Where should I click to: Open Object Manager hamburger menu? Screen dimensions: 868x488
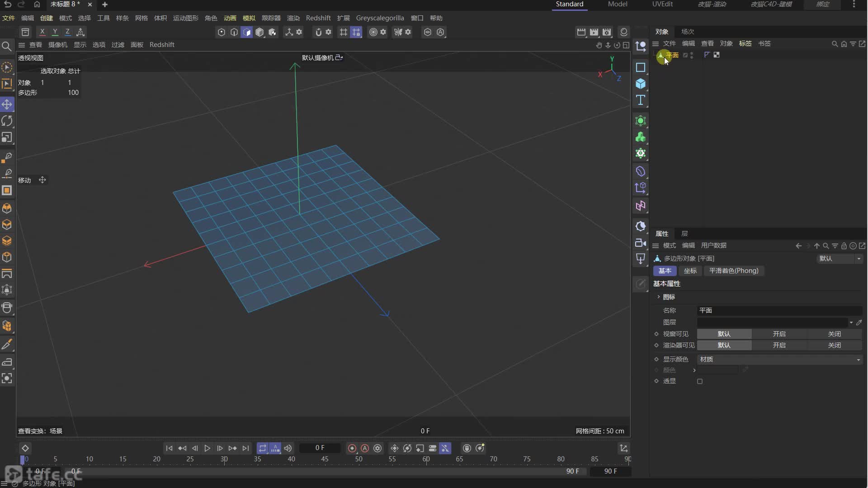pos(656,44)
